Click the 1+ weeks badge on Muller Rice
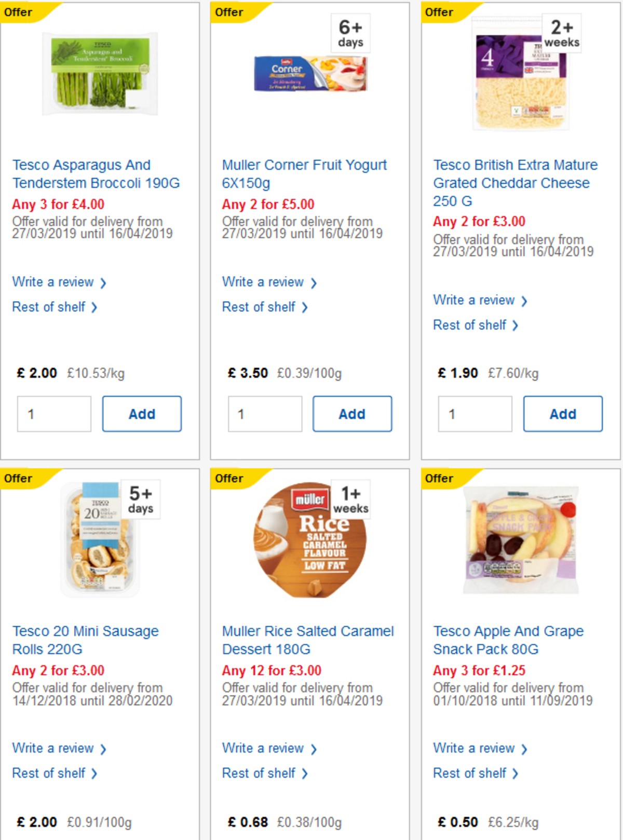Viewport: 623px width, 840px height. click(351, 499)
